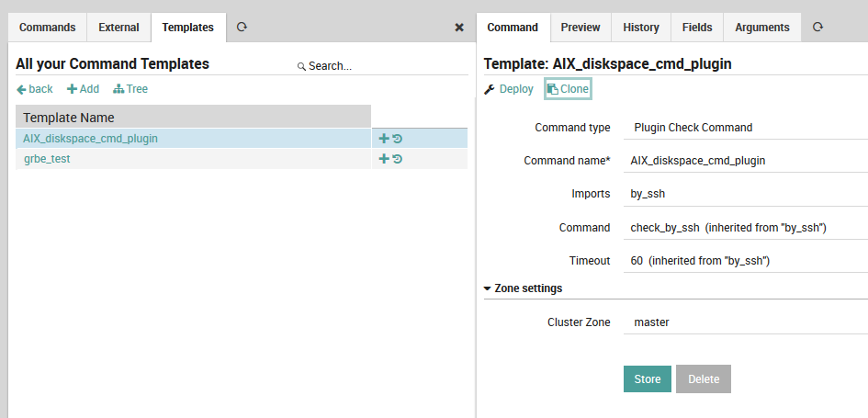
Task: Open the grbe_test template
Action: point(47,159)
